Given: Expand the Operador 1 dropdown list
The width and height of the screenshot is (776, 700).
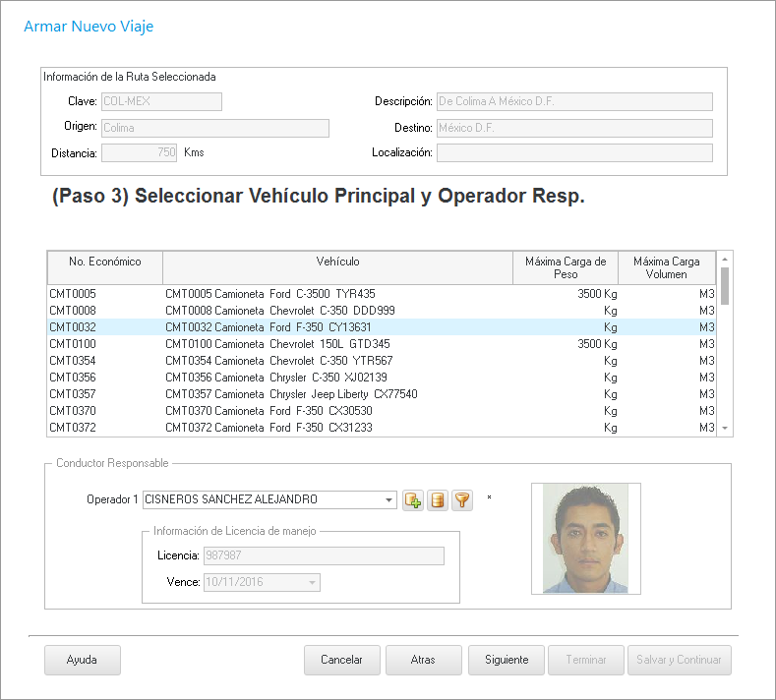Looking at the screenshot, I should pyautogui.click(x=389, y=499).
